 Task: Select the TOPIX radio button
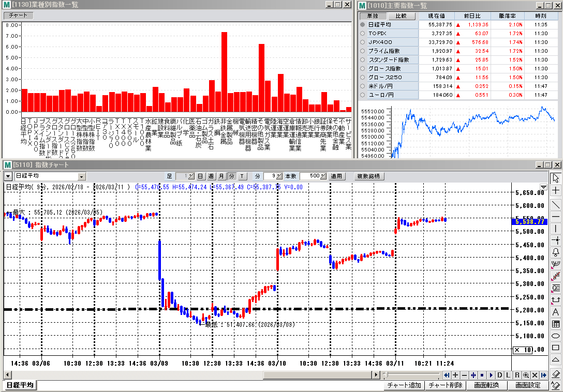(x=362, y=34)
